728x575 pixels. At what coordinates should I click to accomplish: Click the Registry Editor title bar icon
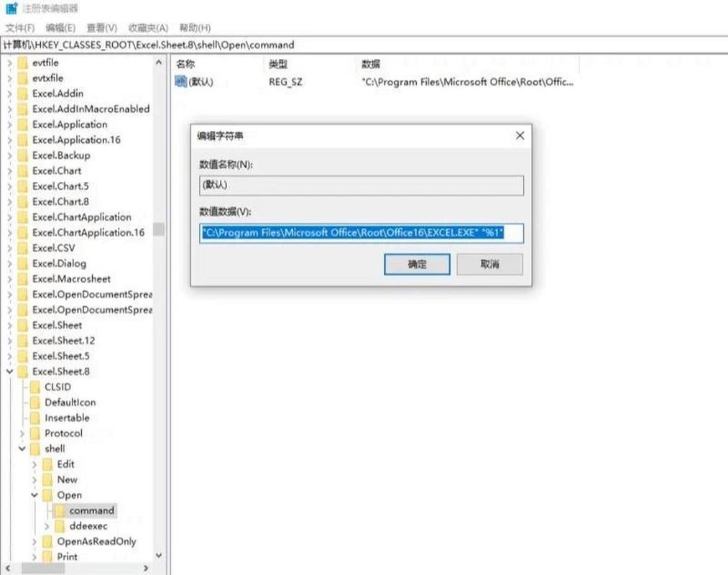[x=11, y=9]
